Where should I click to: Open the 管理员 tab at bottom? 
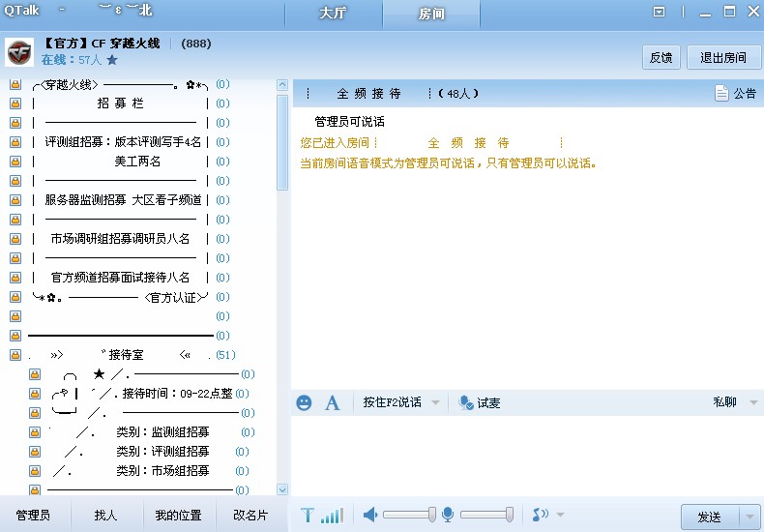click(33, 515)
